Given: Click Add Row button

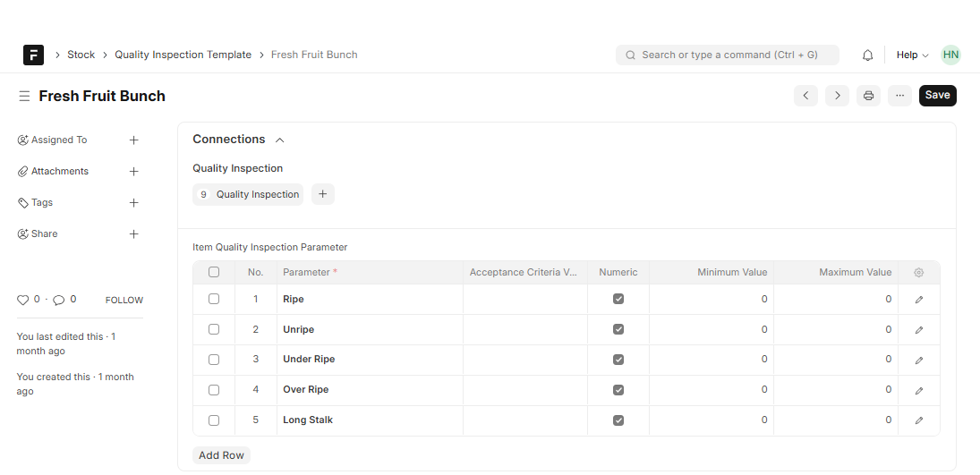Looking at the screenshot, I should click(x=221, y=455).
